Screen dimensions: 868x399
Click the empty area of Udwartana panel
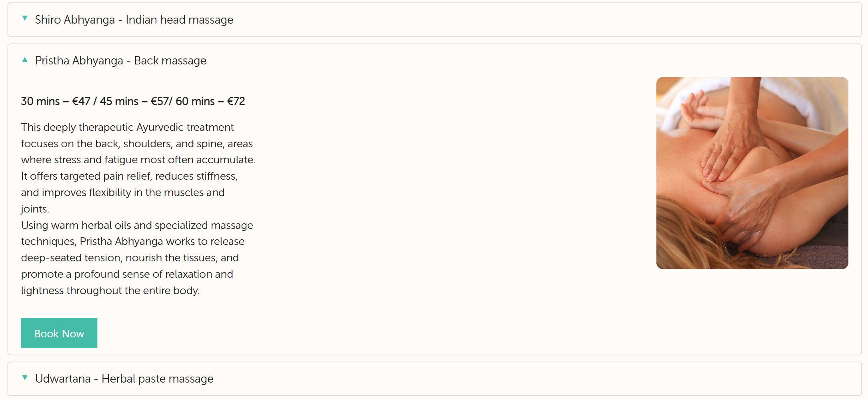pos(520,379)
